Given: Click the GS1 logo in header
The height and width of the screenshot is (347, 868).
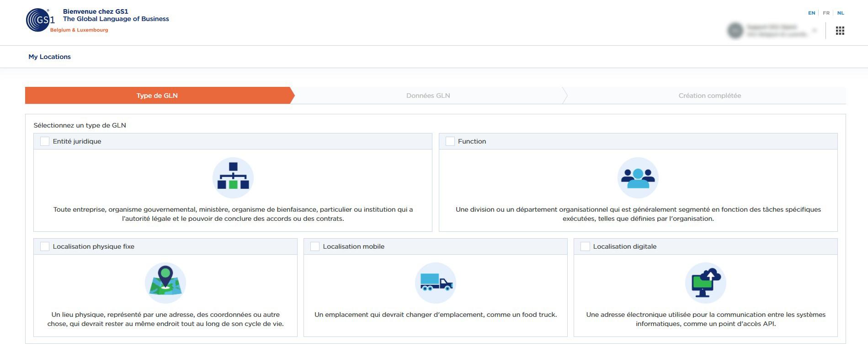Looking at the screenshot, I should (x=40, y=20).
